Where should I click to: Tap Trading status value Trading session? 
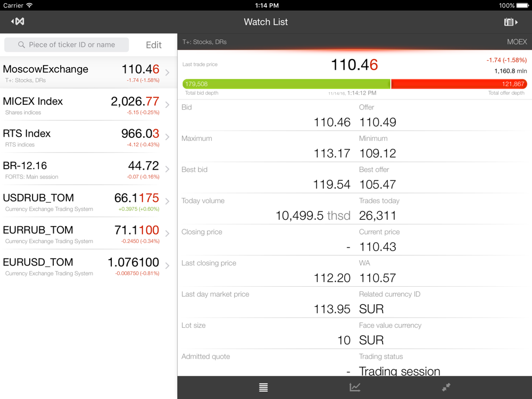pyautogui.click(x=400, y=371)
